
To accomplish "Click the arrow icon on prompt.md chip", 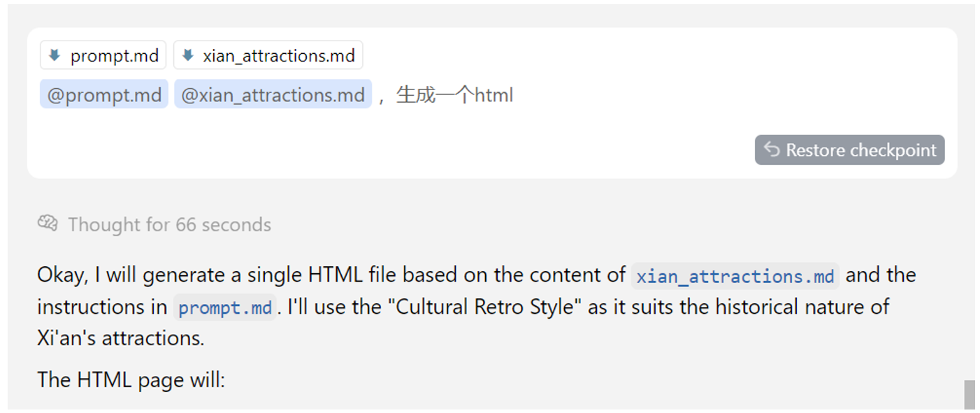I will [55, 55].
